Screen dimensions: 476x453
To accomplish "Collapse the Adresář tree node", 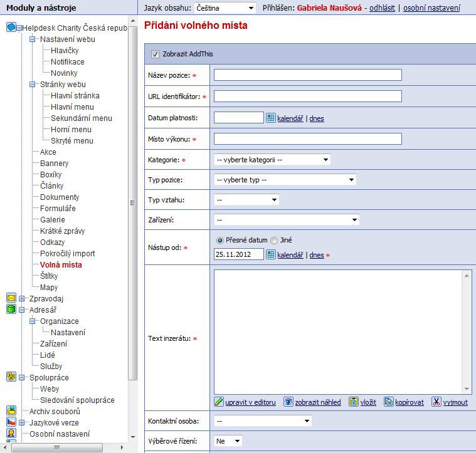I will coord(21,310).
